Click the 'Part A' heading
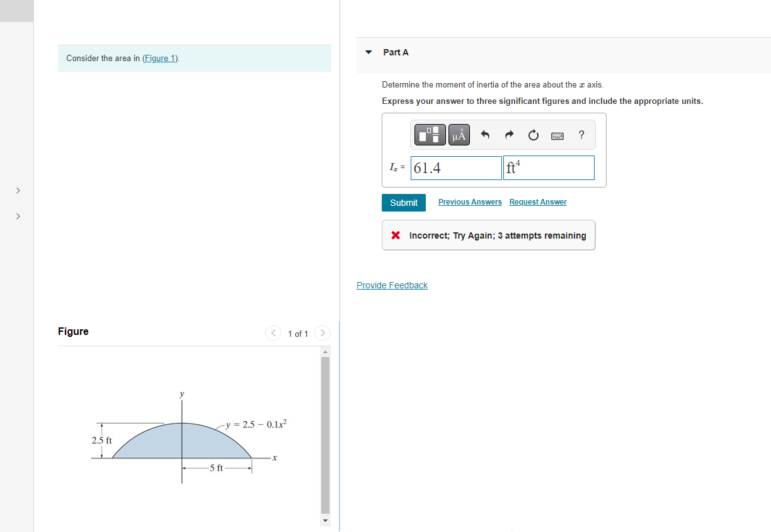This screenshot has width=771, height=532. tap(396, 52)
